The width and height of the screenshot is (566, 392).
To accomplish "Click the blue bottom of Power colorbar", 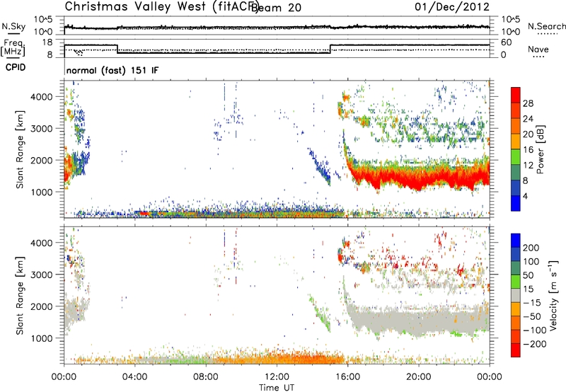I will click(516, 203).
